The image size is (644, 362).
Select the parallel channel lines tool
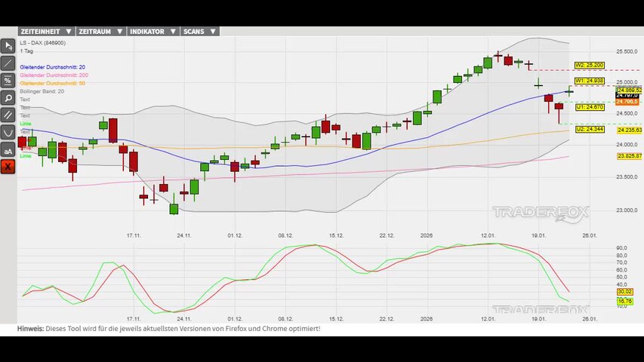[x=8, y=115]
